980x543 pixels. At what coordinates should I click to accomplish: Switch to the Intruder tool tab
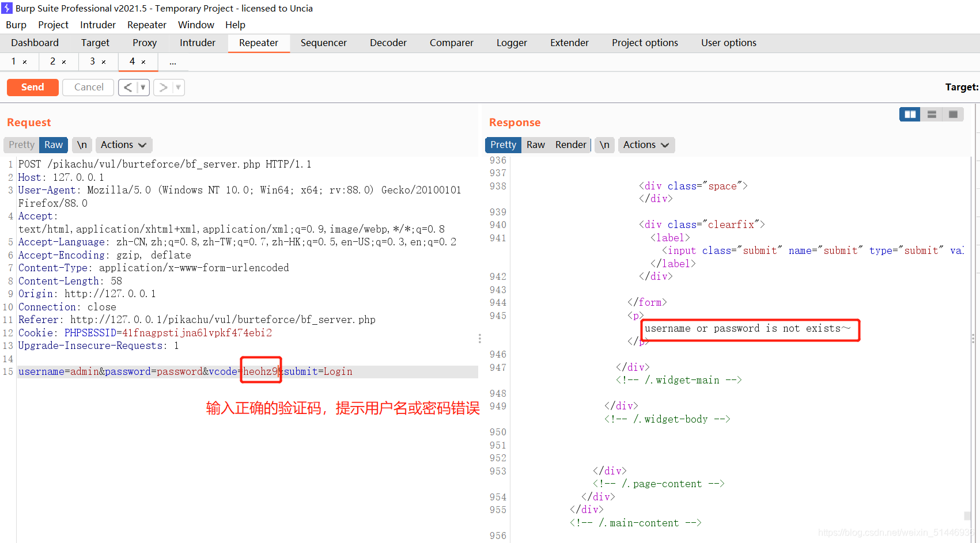pos(198,43)
